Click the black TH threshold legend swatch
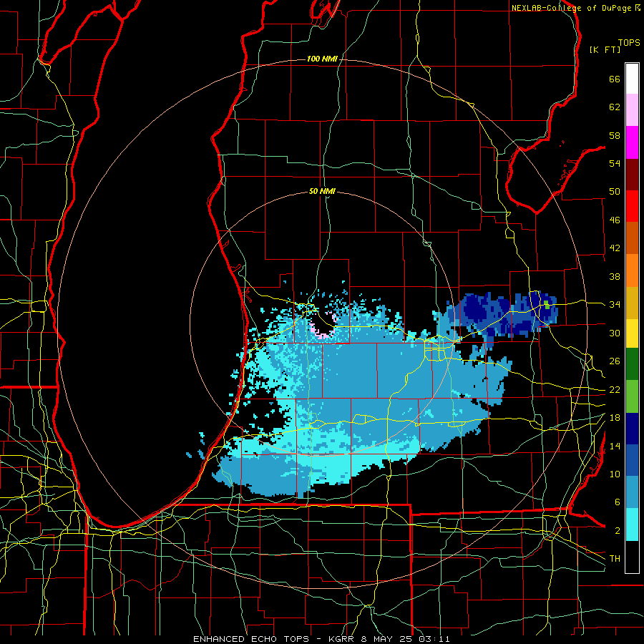 coord(632,556)
